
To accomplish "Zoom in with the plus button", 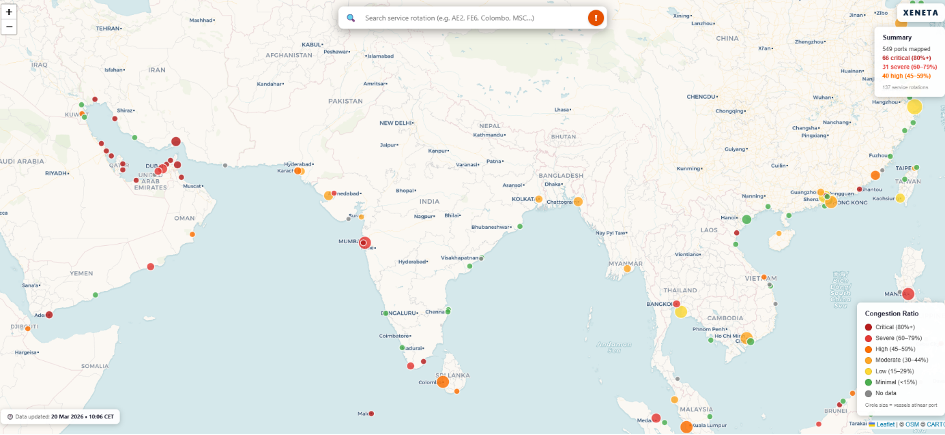I will point(8,12).
